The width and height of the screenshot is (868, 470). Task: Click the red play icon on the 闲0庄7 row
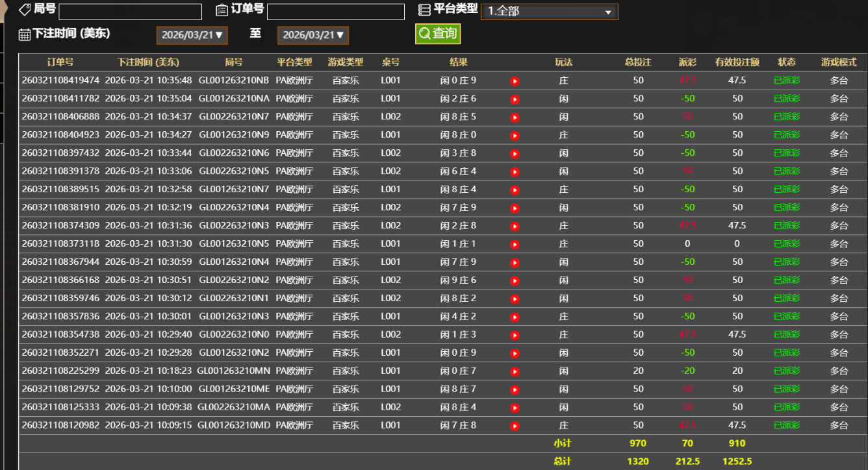(x=514, y=371)
